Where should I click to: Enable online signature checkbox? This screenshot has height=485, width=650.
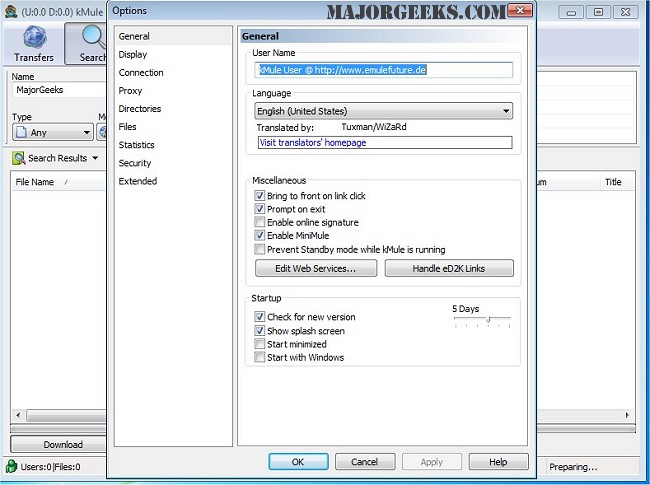(x=260, y=222)
